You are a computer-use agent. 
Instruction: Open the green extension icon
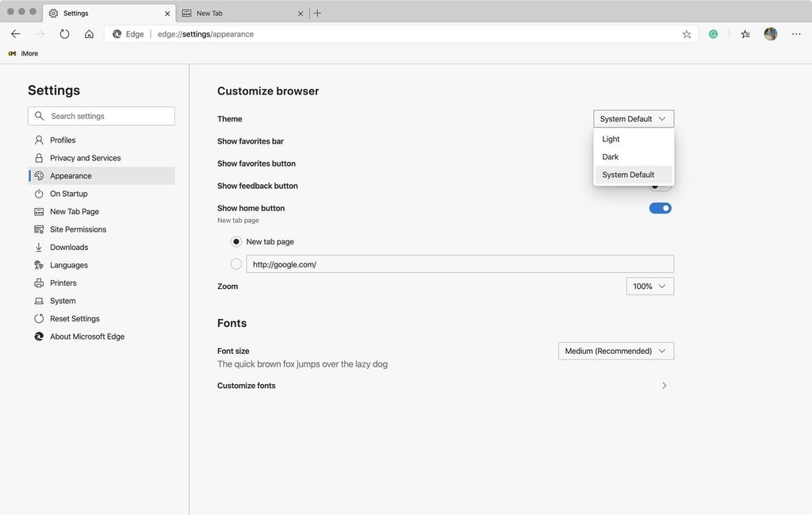click(x=713, y=33)
